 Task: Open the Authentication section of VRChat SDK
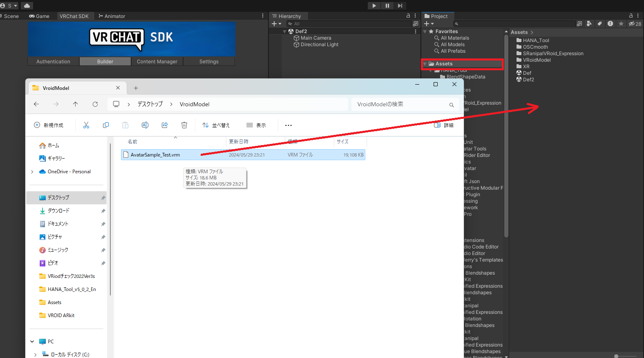(54, 62)
